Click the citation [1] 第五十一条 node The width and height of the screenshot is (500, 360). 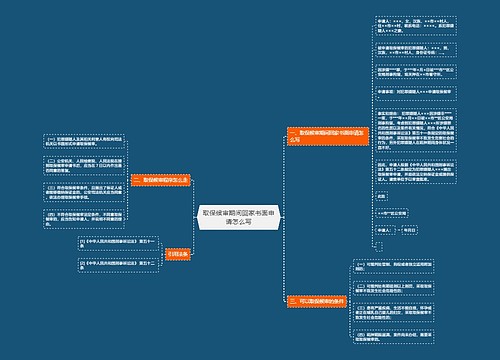point(118,243)
